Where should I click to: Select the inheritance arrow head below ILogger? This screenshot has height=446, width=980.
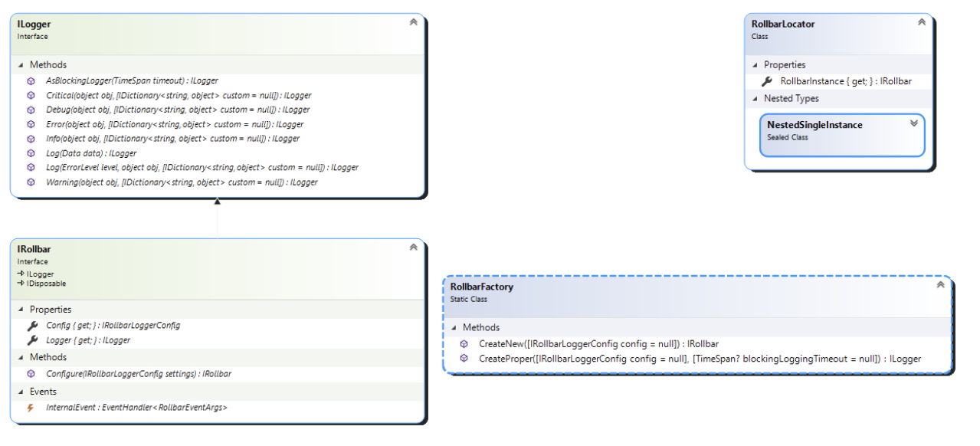pyautogui.click(x=217, y=202)
